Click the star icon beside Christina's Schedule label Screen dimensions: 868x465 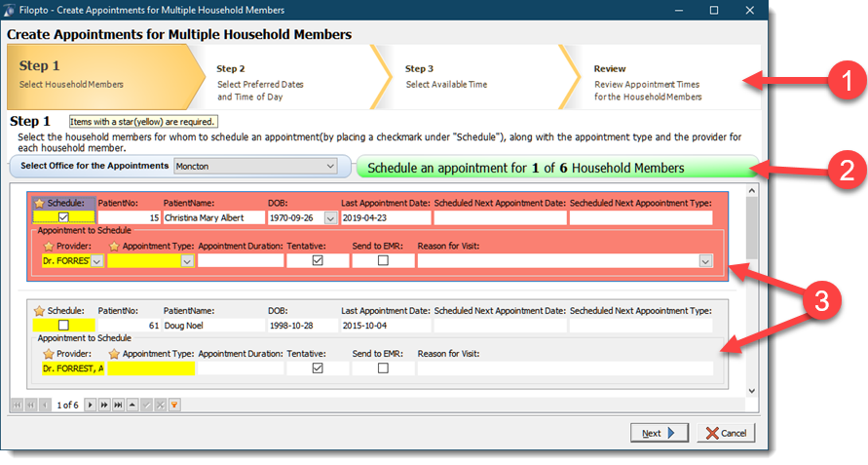39,203
